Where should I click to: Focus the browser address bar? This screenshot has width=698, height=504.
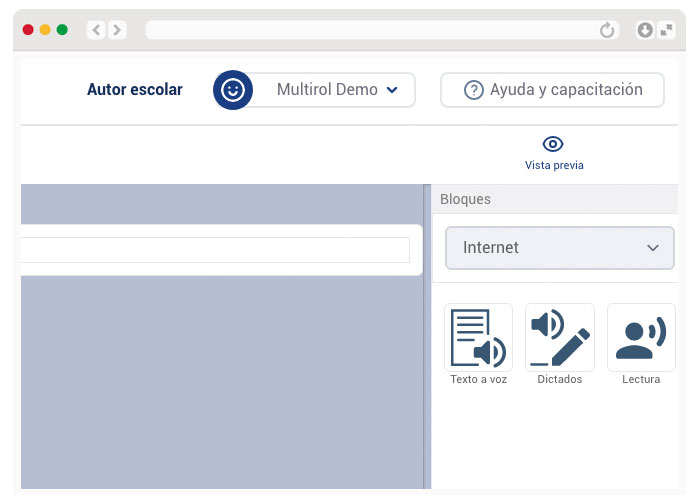[x=370, y=30]
